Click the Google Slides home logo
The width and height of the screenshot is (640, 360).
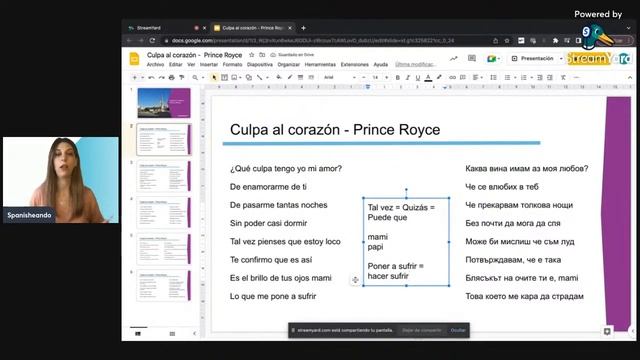click(134, 59)
